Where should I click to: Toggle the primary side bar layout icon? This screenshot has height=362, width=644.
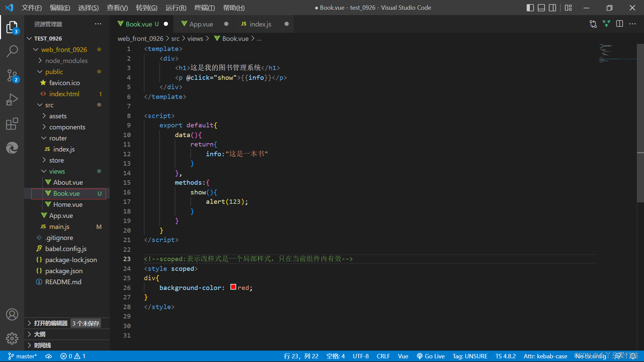(x=530, y=7)
